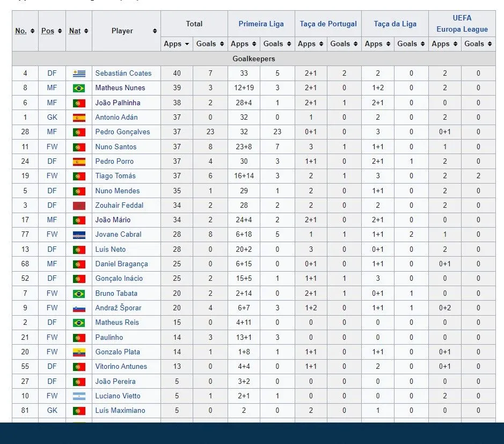Screen dimensions: 504x444
Task: Sort the table by the Player column
Action: [126, 31]
